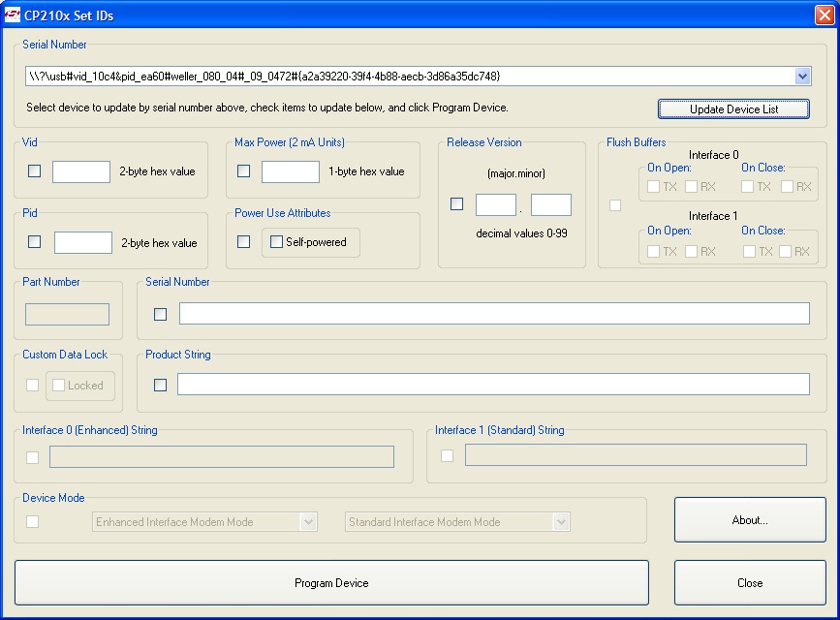Image resolution: width=840 pixels, height=620 pixels.
Task: Enable the Vid update checkbox
Action: click(34, 170)
